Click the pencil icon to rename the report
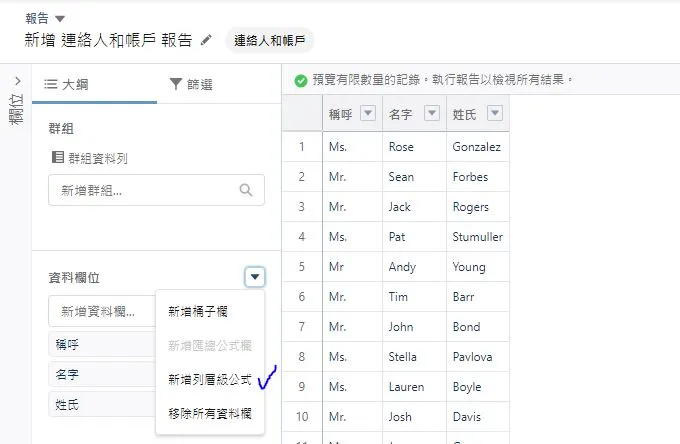This screenshot has height=444, width=680. coord(206,40)
